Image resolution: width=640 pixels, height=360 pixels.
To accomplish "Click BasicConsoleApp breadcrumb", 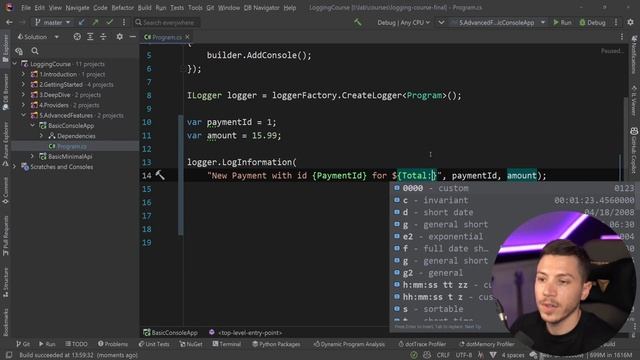I will [x=170, y=333].
